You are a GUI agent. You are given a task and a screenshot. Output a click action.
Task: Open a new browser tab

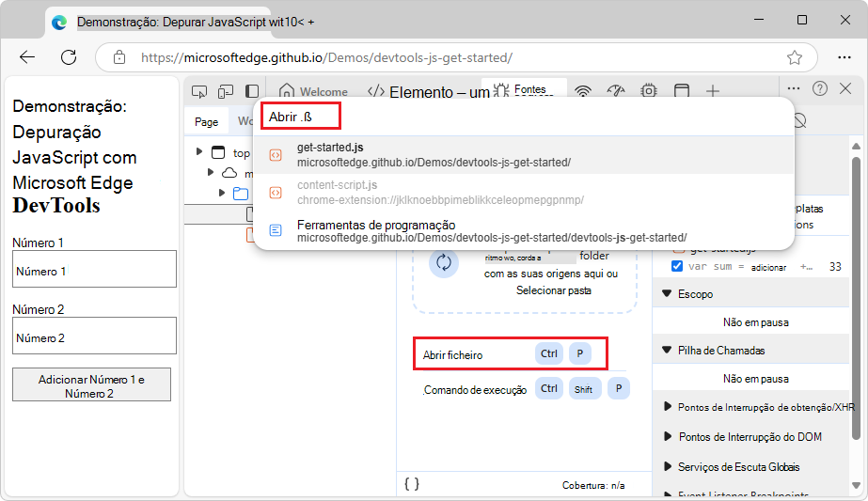point(311,23)
